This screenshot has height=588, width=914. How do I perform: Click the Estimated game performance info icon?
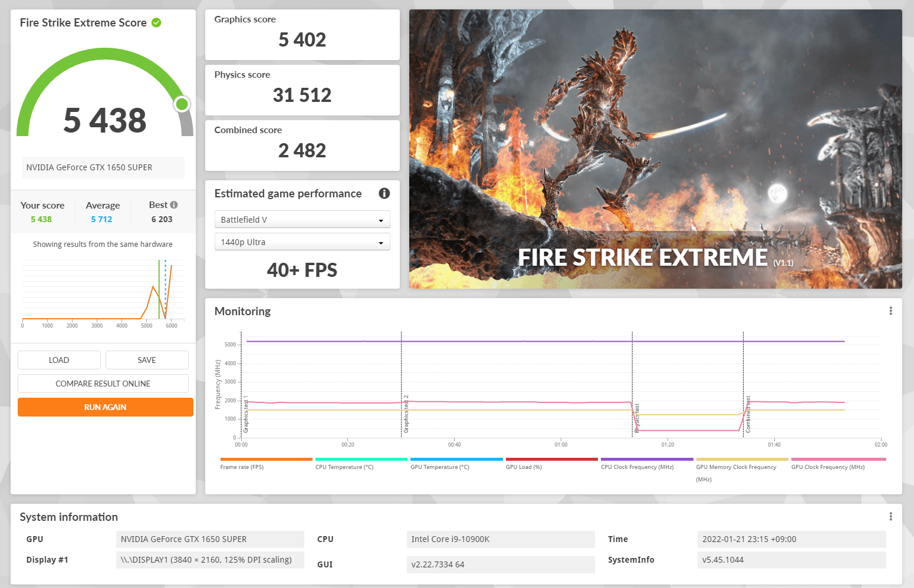pos(384,193)
